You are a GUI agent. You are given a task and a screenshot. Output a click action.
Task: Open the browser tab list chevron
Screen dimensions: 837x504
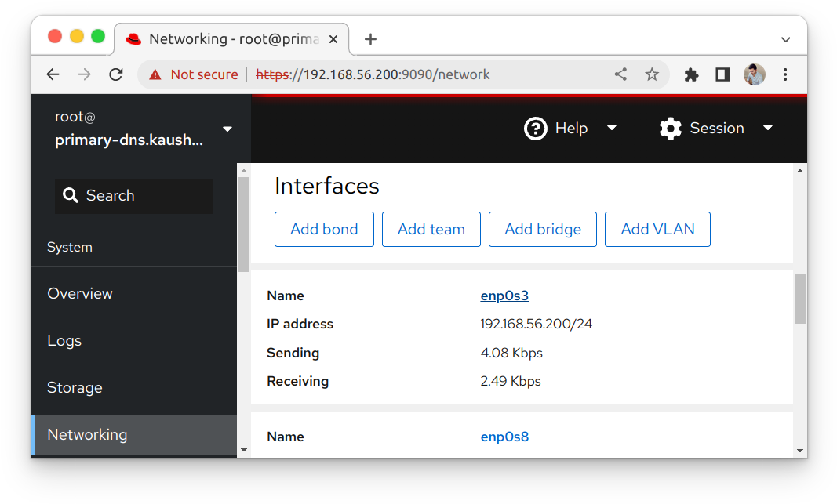pos(786,39)
